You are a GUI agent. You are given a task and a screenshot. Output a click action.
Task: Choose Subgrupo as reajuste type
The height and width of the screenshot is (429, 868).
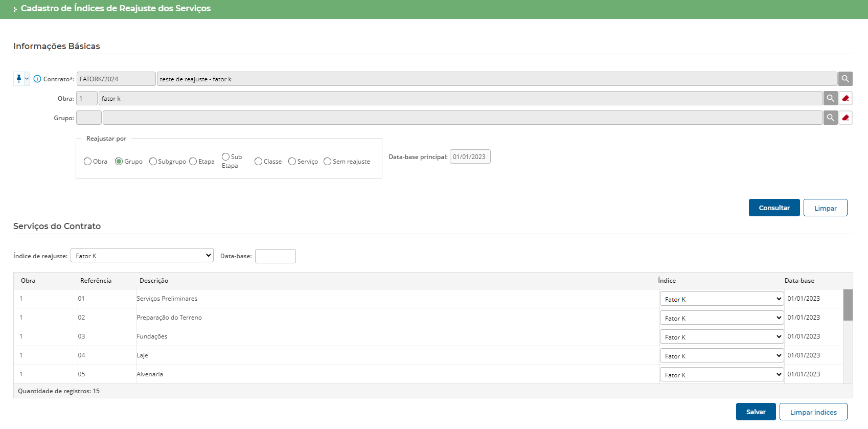point(153,162)
